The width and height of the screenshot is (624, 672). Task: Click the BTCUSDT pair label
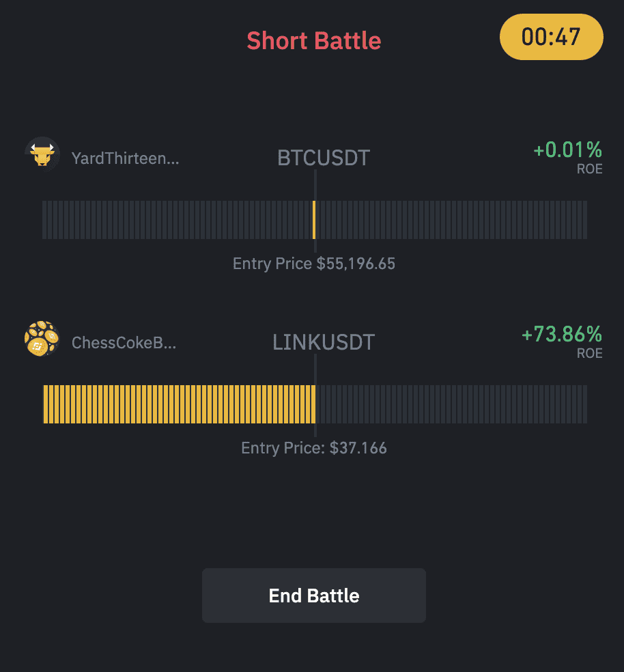tap(324, 158)
